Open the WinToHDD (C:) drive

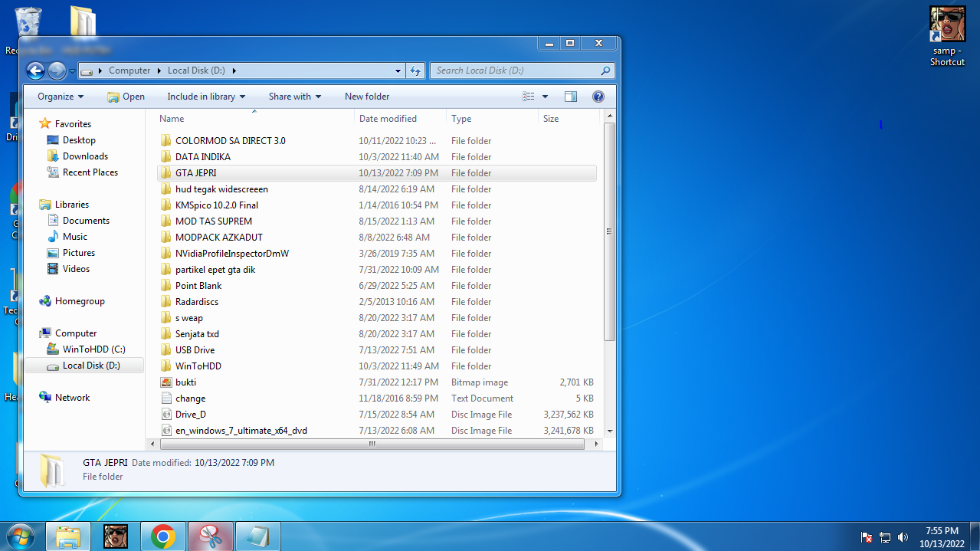(x=93, y=349)
